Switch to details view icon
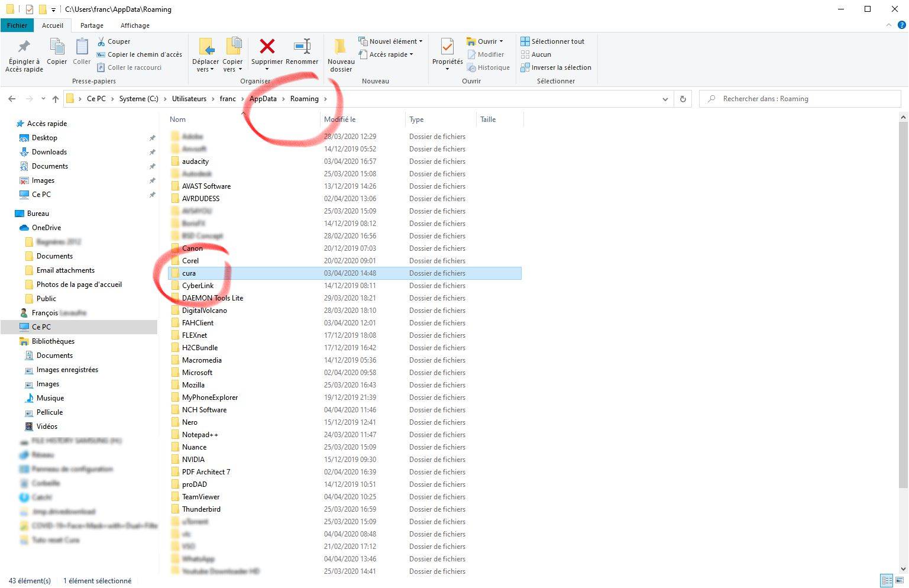Image resolution: width=909 pixels, height=588 pixels. point(887,581)
